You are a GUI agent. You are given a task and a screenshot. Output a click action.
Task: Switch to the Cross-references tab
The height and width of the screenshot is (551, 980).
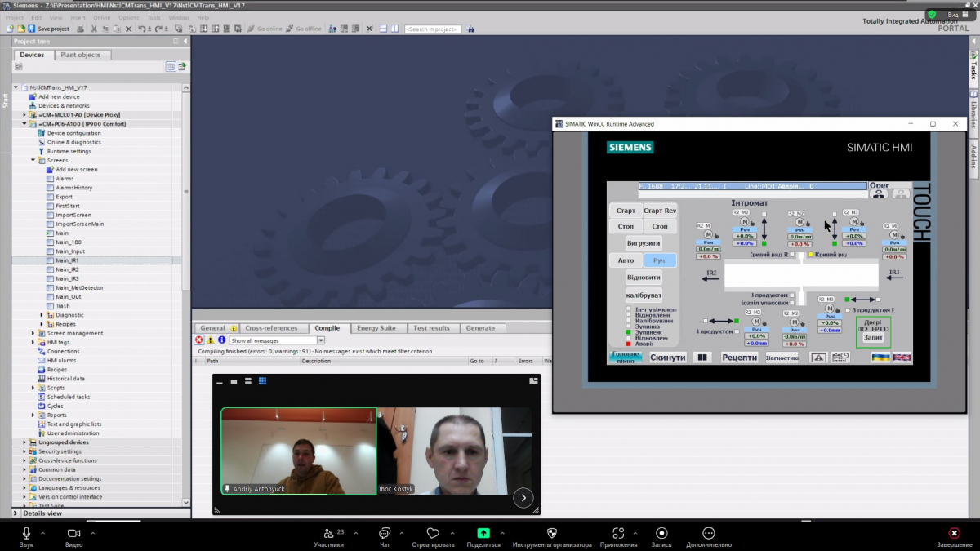point(271,328)
